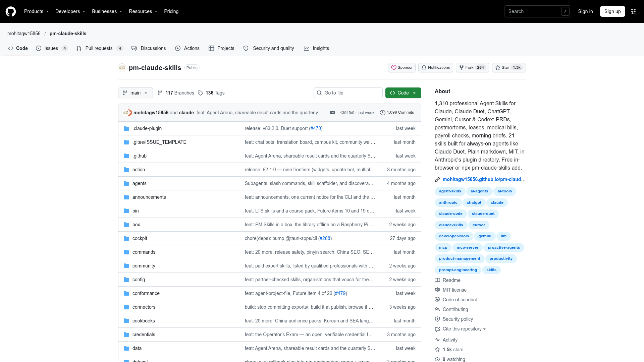Expand the Products navigation menu
Screen dimensions: 644x362
click(x=36, y=11)
